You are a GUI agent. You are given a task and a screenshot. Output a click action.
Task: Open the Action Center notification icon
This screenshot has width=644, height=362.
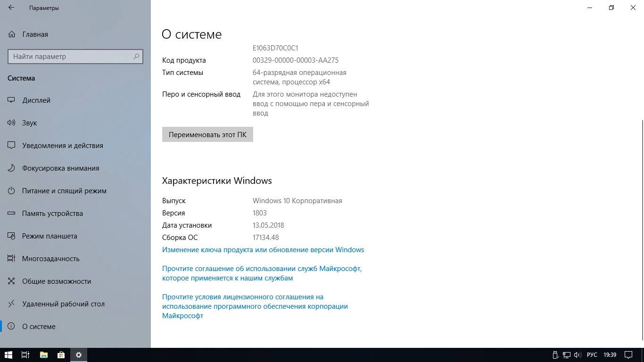tap(628, 355)
